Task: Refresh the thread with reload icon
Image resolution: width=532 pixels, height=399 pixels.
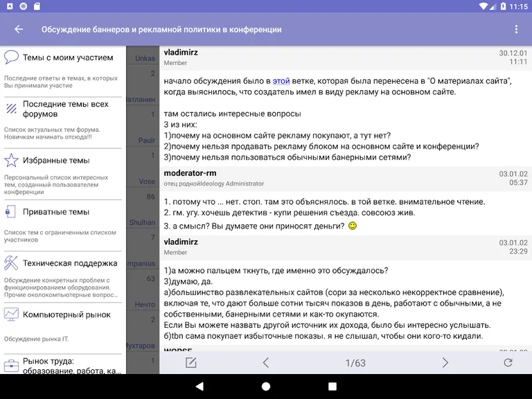Action: point(508,363)
